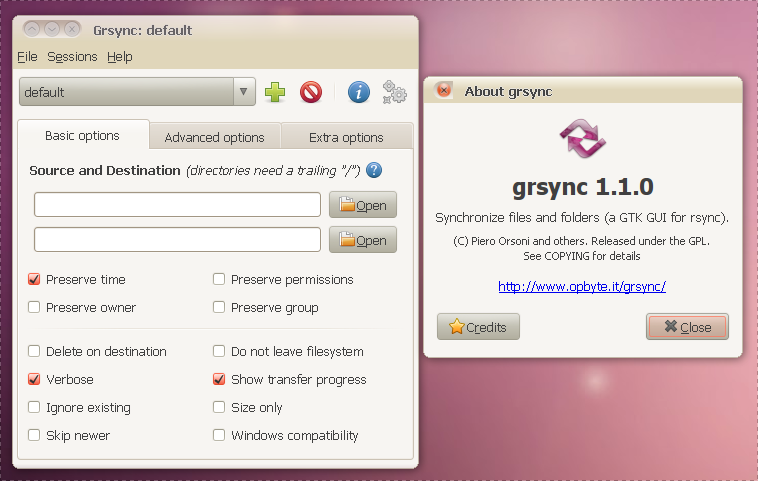Click the 'Source and Destination' heading
Viewport: 758px width, 481px height.
click(x=104, y=171)
